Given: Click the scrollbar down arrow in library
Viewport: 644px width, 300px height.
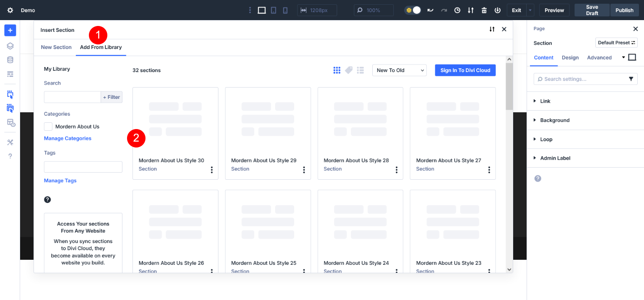Looking at the screenshot, I should (509, 270).
